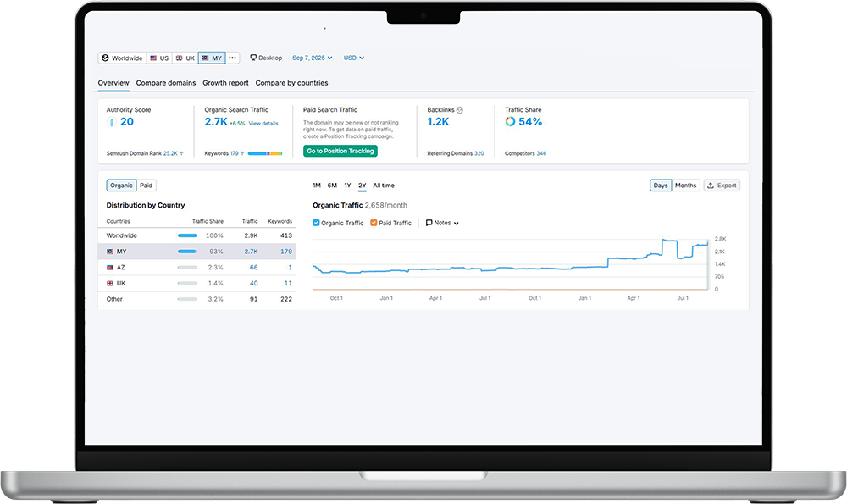
Task: Click the Go to Position Tracking button
Action: tap(340, 151)
